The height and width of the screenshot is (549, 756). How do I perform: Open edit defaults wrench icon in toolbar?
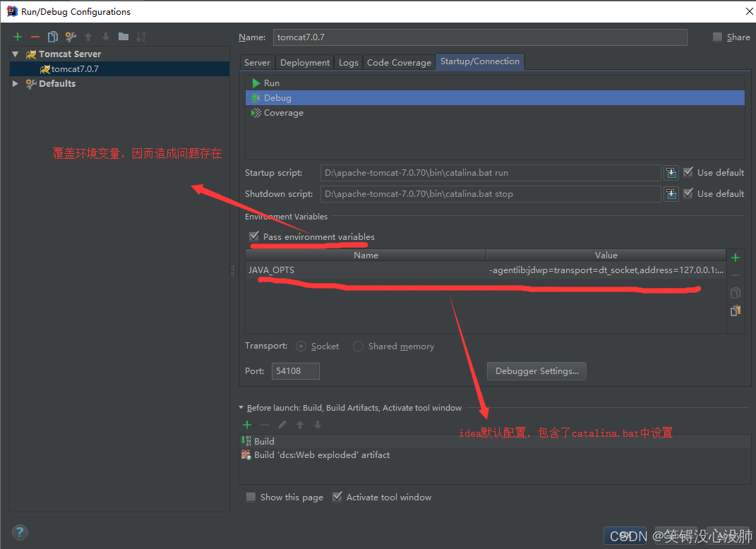point(71,37)
